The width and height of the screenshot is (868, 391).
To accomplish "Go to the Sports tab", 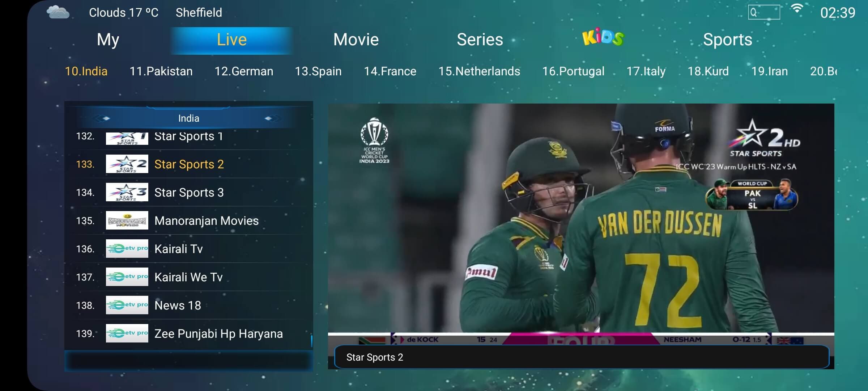I will click(x=727, y=39).
